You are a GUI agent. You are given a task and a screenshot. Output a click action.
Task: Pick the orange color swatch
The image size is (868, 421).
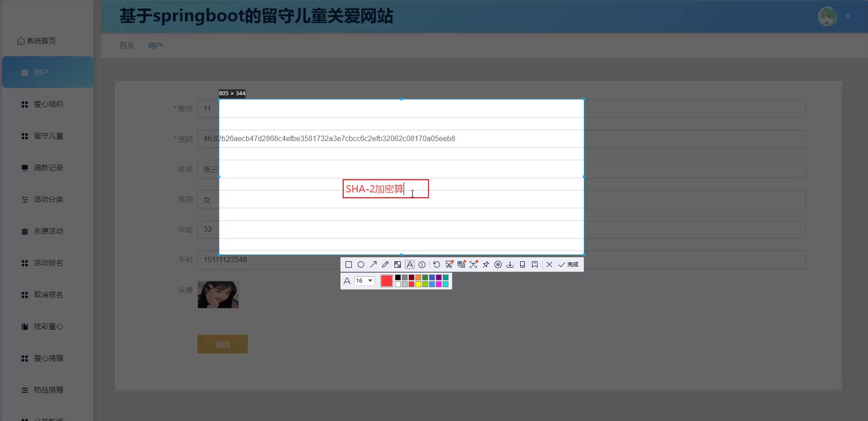point(418,277)
